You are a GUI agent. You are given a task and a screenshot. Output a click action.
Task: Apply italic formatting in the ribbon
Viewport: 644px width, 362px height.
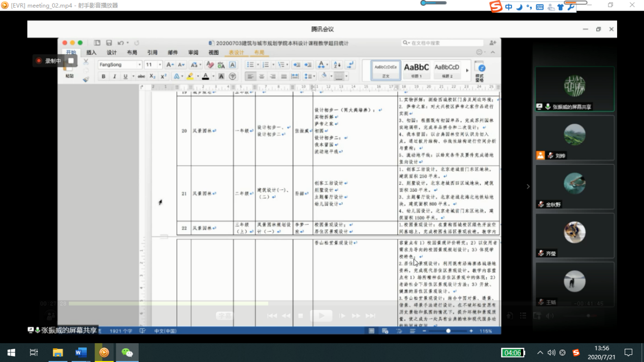114,77
